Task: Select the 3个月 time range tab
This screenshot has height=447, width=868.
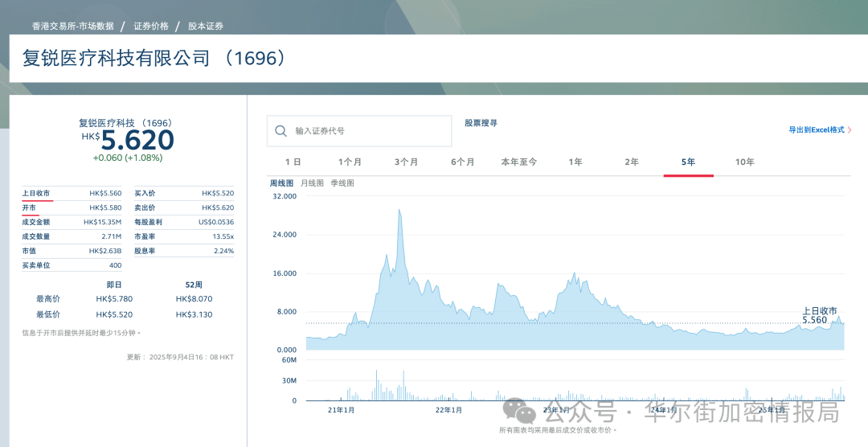Action: (406, 162)
